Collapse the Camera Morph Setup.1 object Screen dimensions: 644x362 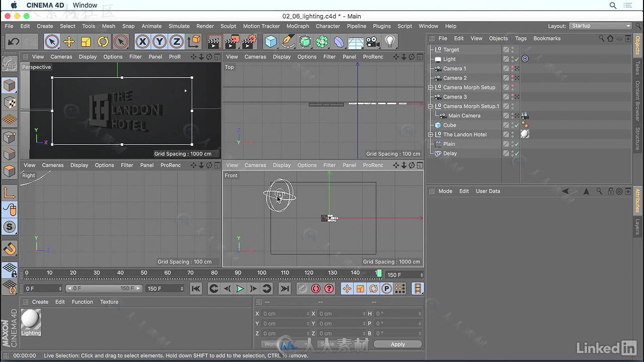431,106
